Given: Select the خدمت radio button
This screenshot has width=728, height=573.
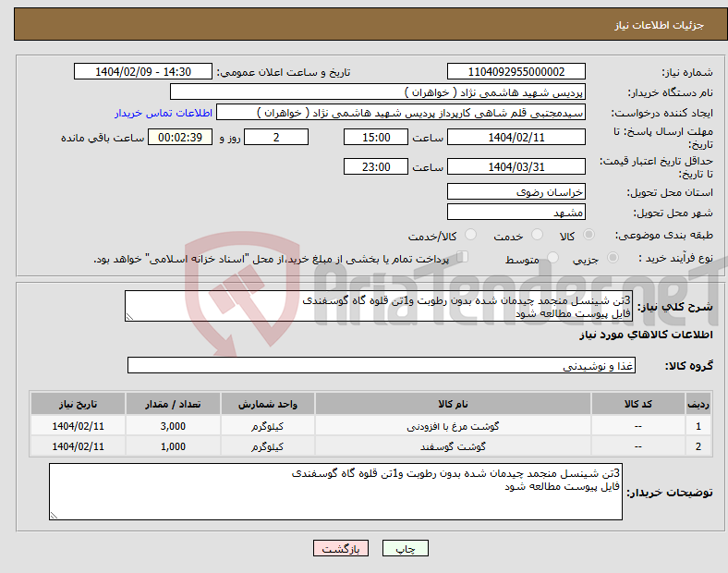Looking at the screenshot, I should click(x=537, y=235).
